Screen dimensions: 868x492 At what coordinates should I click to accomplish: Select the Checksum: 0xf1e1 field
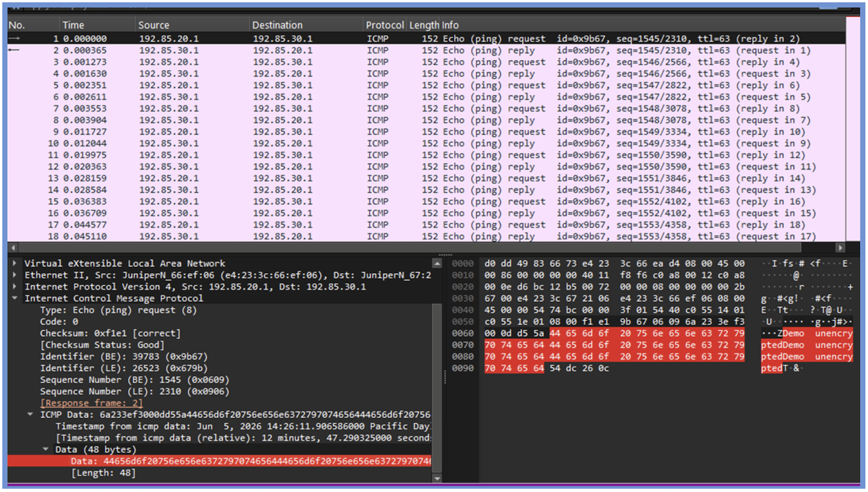[x=110, y=333]
